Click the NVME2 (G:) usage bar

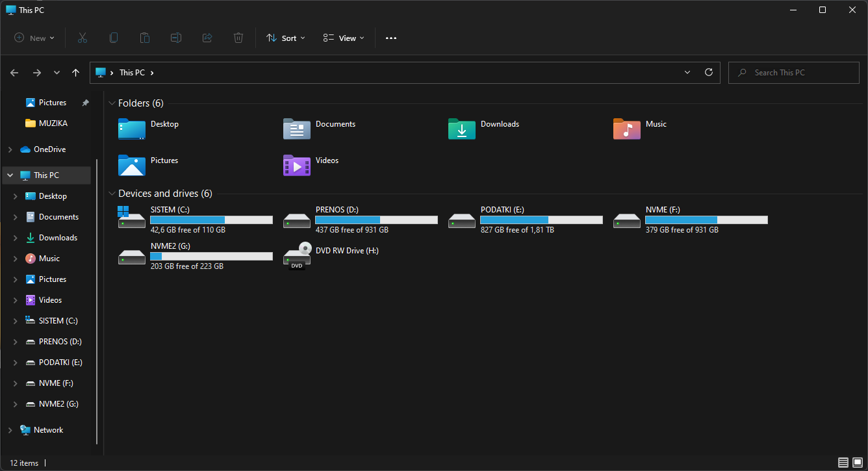pos(211,257)
